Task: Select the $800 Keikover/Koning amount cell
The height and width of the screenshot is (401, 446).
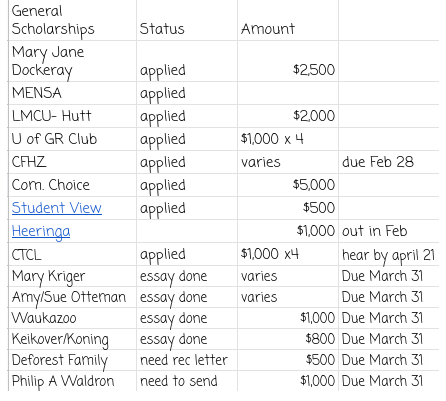Action: 288,339
